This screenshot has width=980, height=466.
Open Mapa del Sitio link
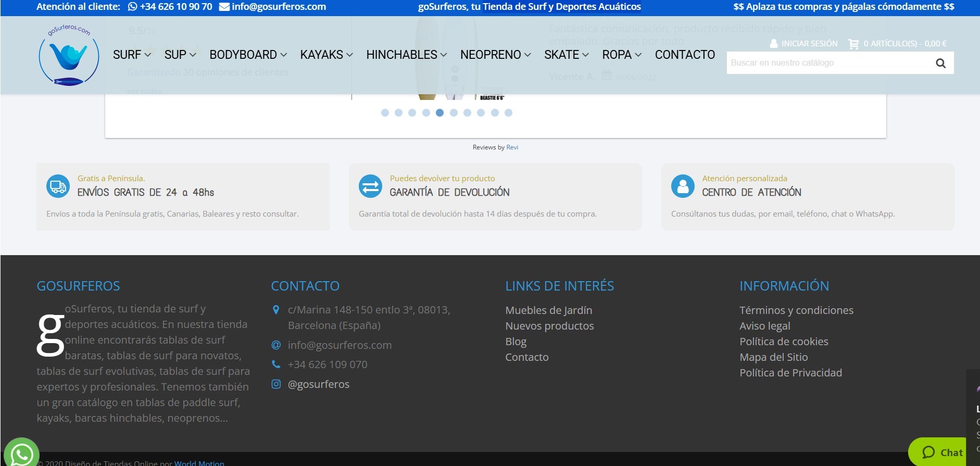click(x=773, y=357)
